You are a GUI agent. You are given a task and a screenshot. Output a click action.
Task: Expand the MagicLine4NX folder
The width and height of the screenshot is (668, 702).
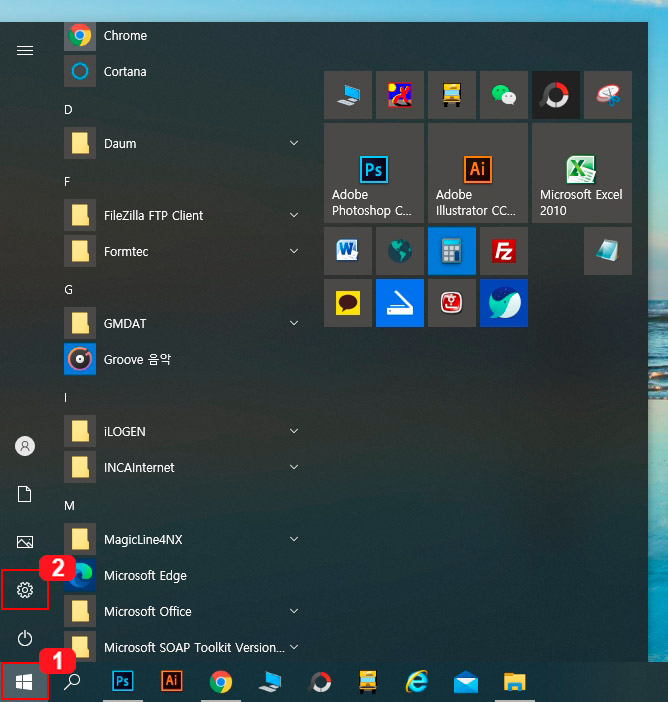[x=181, y=539]
